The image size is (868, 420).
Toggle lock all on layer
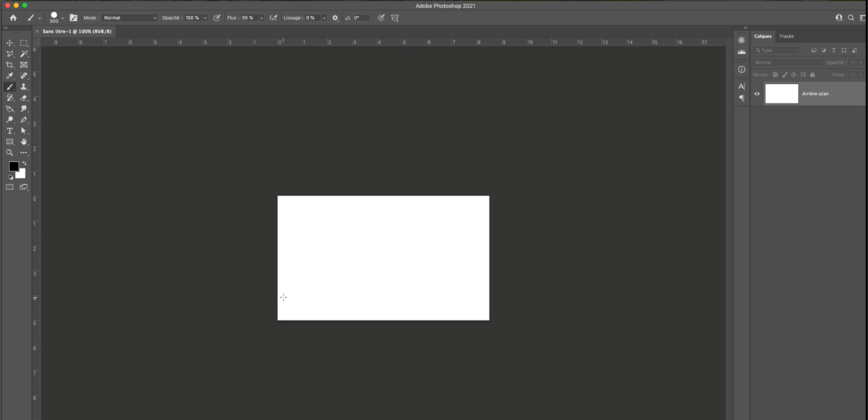812,74
